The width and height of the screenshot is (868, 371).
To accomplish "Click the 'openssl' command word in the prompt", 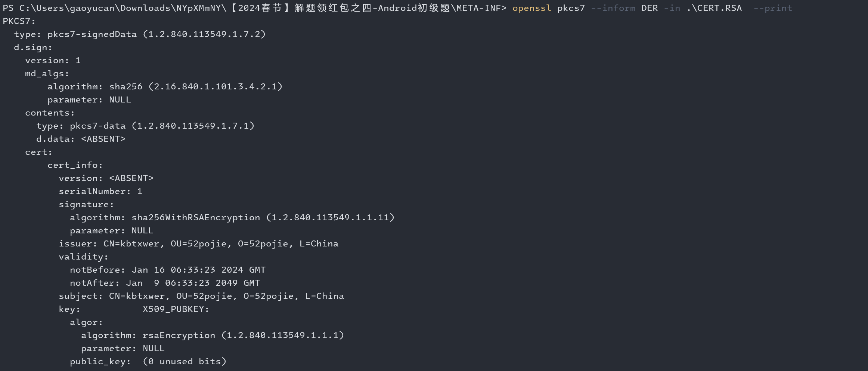I will coord(531,8).
